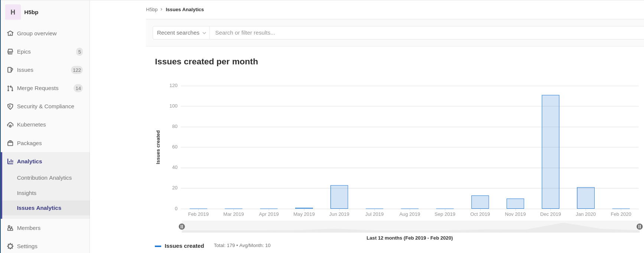644x253 pixels.
Task: Click the Kubernetes cloud icon
Action: (x=10, y=125)
